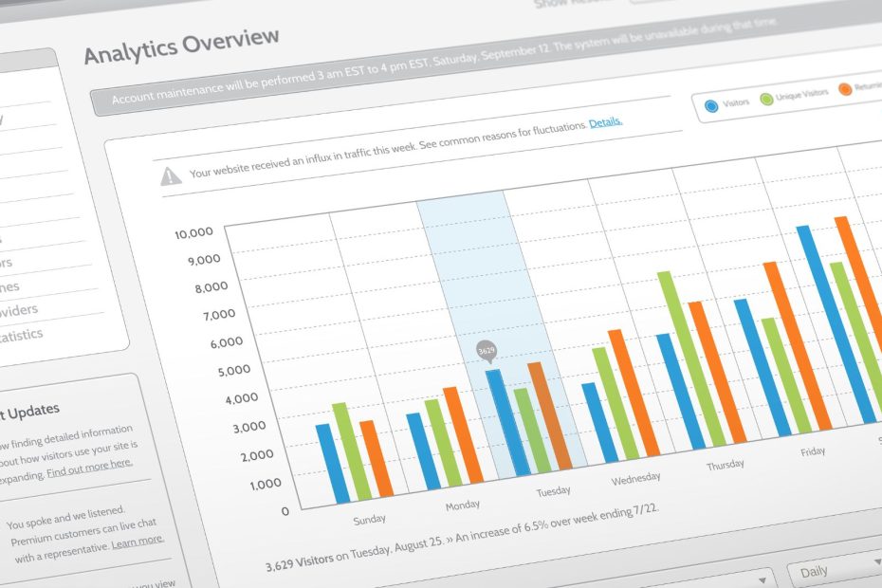The image size is (882, 588).
Task: Click the green Unique Visitors legend dot
Action: (764, 100)
